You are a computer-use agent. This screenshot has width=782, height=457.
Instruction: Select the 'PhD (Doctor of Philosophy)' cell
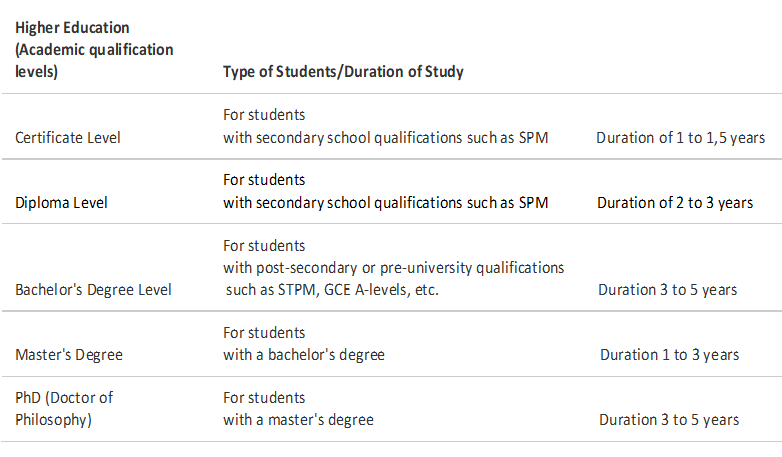click(x=64, y=409)
